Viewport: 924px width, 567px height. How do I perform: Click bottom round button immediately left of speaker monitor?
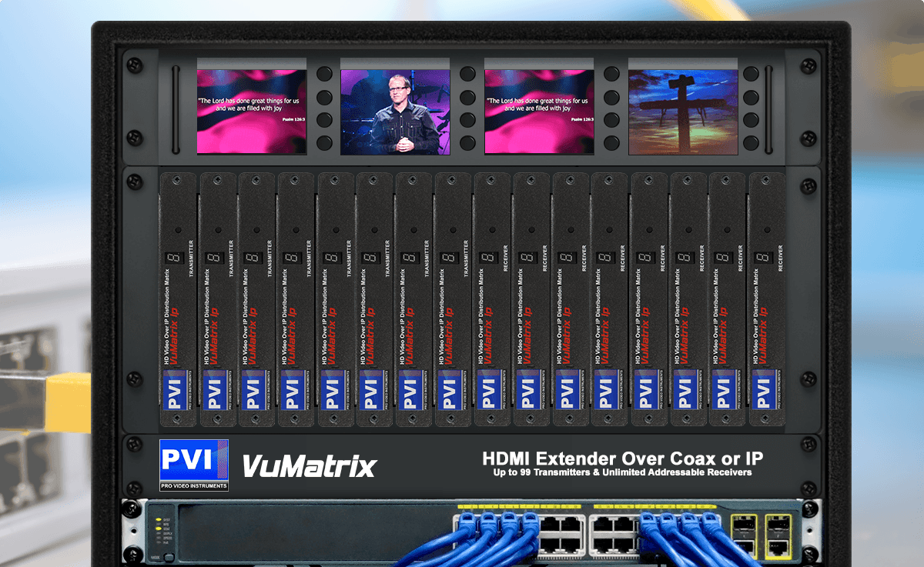click(x=323, y=143)
